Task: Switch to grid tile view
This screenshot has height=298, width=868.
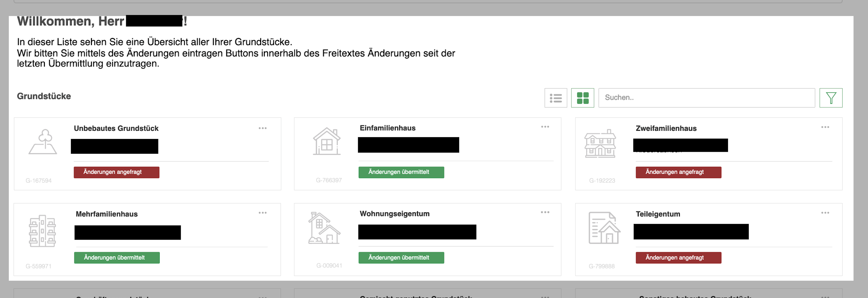Action: (582, 98)
